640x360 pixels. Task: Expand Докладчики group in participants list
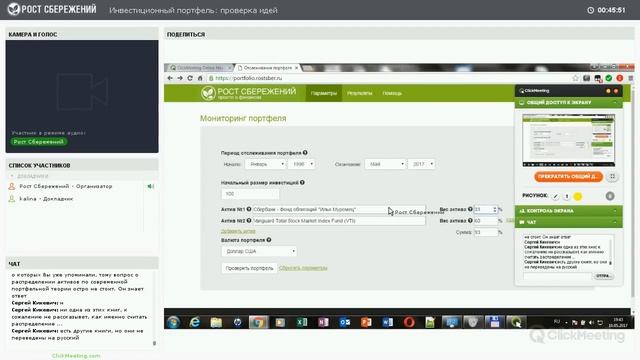pos(12,176)
